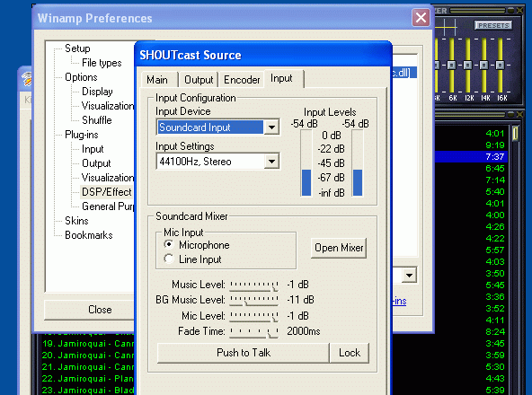Click the playlist scrollbar handle
Image resolution: width=532 pixels, height=395 pixels.
pos(516,133)
